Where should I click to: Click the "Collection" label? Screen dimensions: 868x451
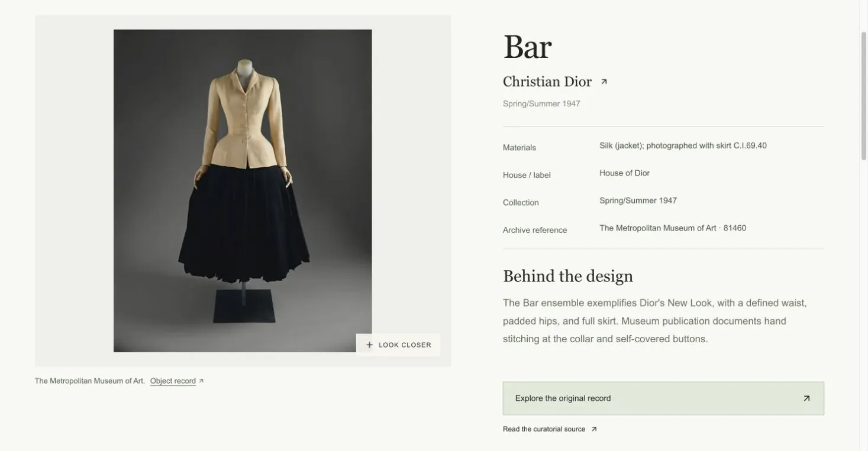[521, 203]
